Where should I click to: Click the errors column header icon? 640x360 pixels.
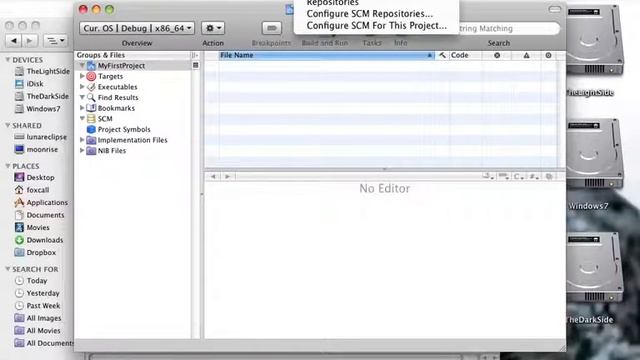(x=497, y=55)
